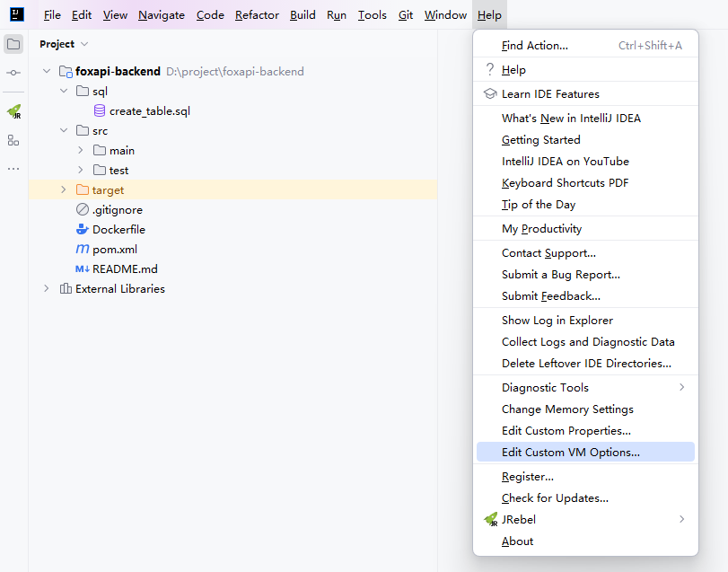
Task: Expand the External Libraries node
Action: [x=47, y=289]
